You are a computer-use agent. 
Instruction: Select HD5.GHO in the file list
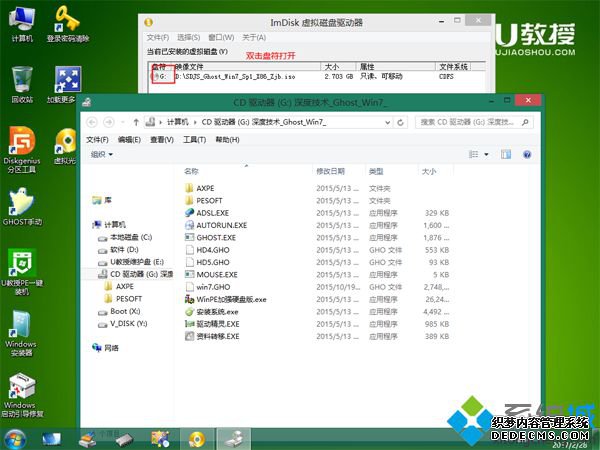[x=207, y=262]
